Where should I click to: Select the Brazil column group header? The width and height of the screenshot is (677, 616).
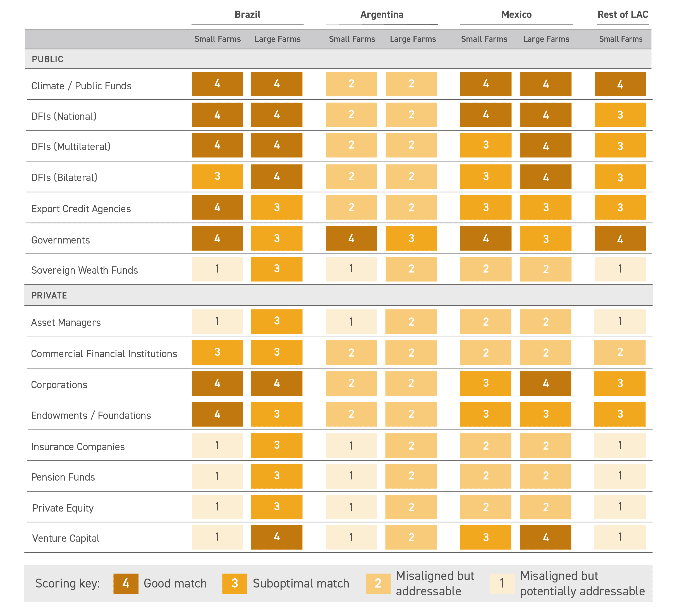248,15
